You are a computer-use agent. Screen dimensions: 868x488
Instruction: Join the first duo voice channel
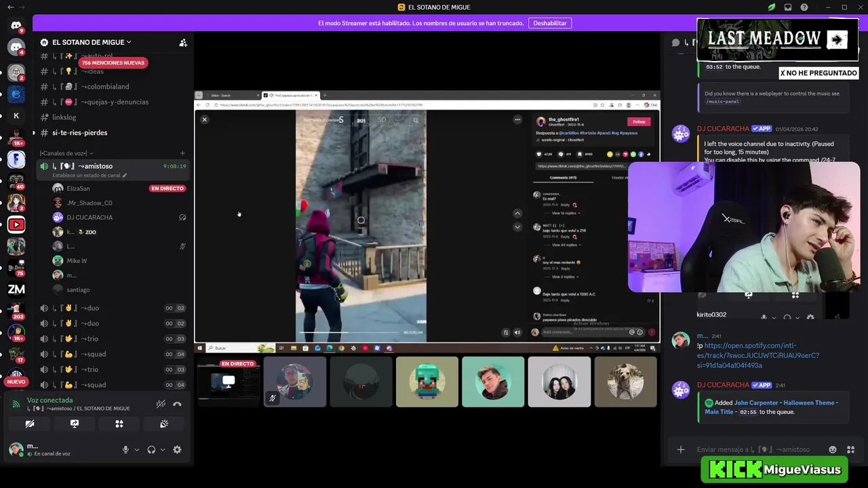coord(113,308)
